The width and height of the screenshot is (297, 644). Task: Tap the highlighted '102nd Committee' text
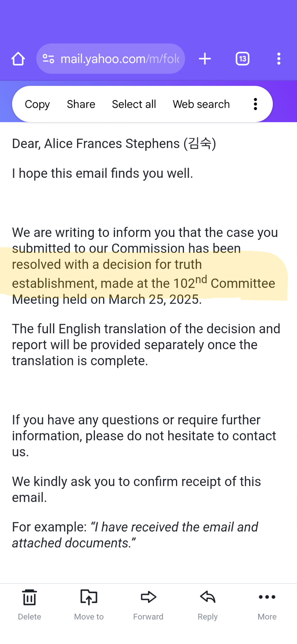(x=223, y=283)
